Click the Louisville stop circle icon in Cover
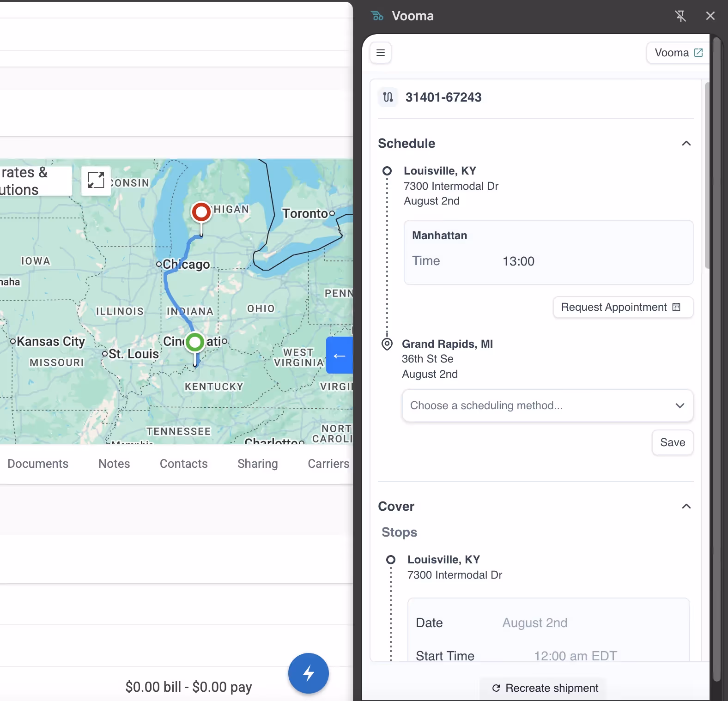The width and height of the screenshot is (728, 701). tap(391, 560)
